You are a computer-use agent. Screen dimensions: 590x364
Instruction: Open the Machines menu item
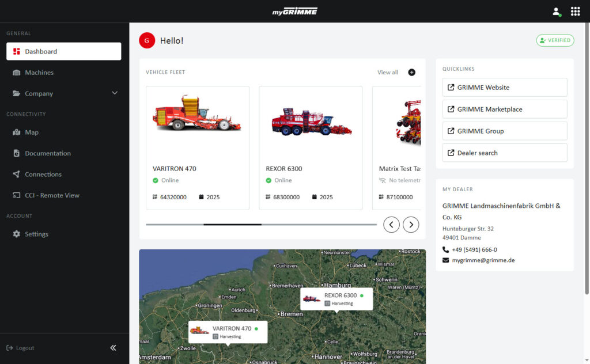coord(39,73)
